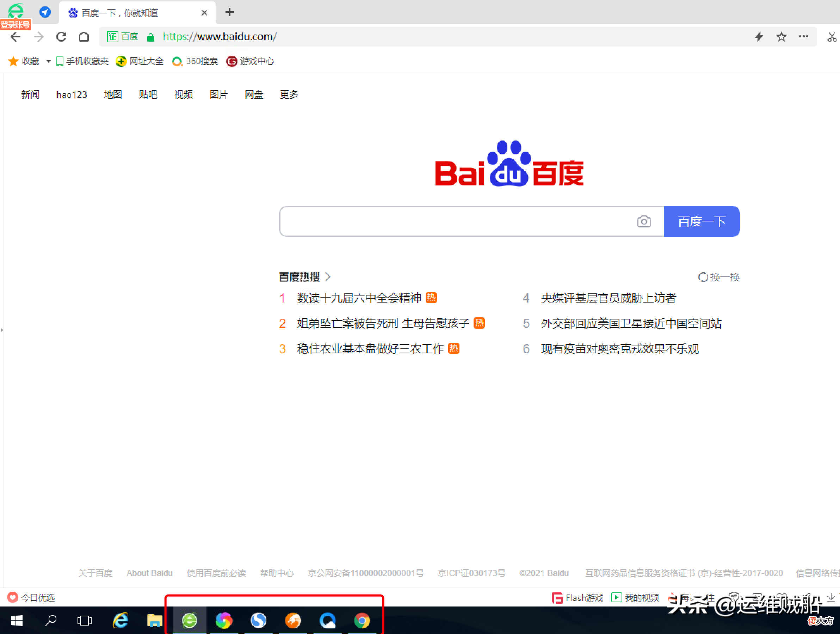Open 360搜索 bookmark
Viewport: 840px width, 634px height.
click(195, 61)
